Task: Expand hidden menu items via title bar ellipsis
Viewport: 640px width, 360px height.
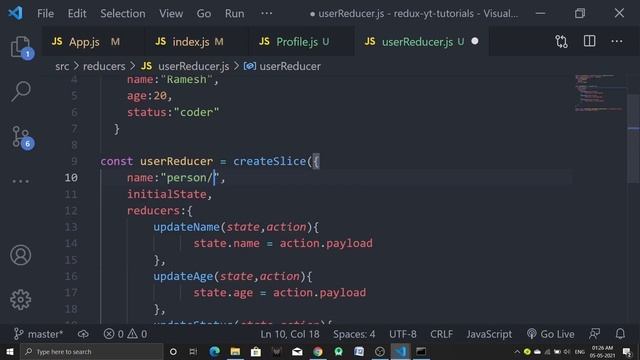Action: (x=267, y=13)
